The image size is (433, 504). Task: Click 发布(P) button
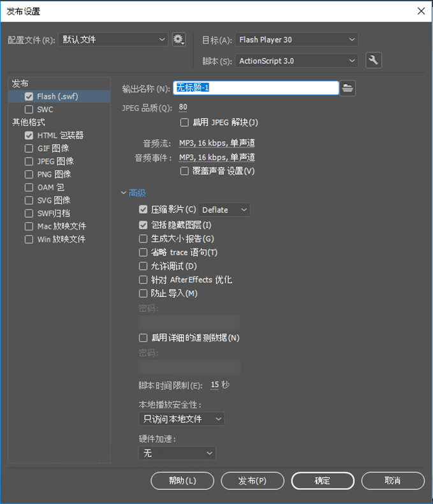click(x=253, y=480)
